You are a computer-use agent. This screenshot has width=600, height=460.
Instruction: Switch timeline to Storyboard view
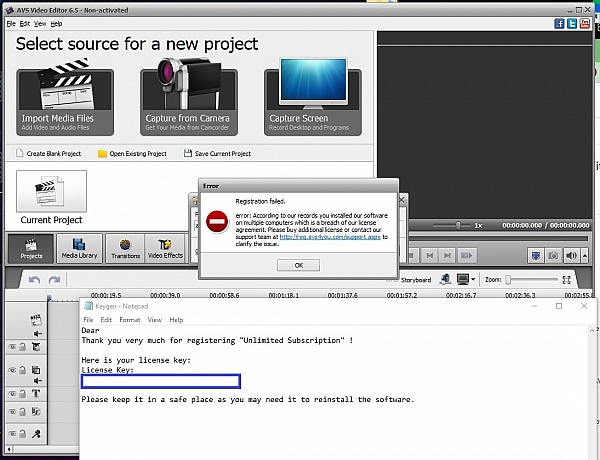click(x=416, y=280)
